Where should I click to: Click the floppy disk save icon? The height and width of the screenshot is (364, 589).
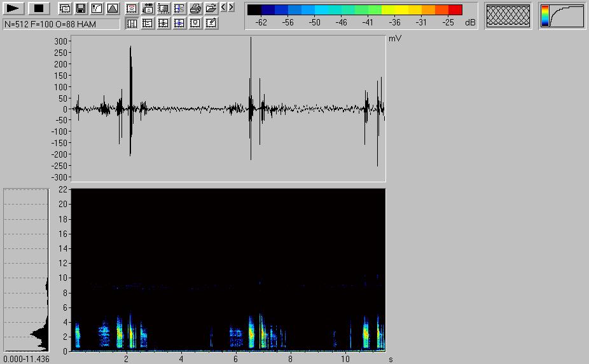pos(81,9)
